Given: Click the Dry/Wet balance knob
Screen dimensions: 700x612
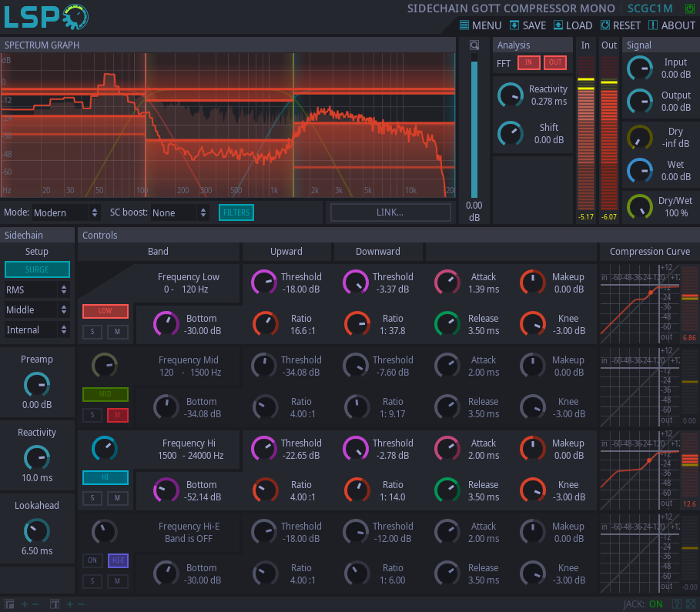Looking at the screenshot, I should [640, 206].
